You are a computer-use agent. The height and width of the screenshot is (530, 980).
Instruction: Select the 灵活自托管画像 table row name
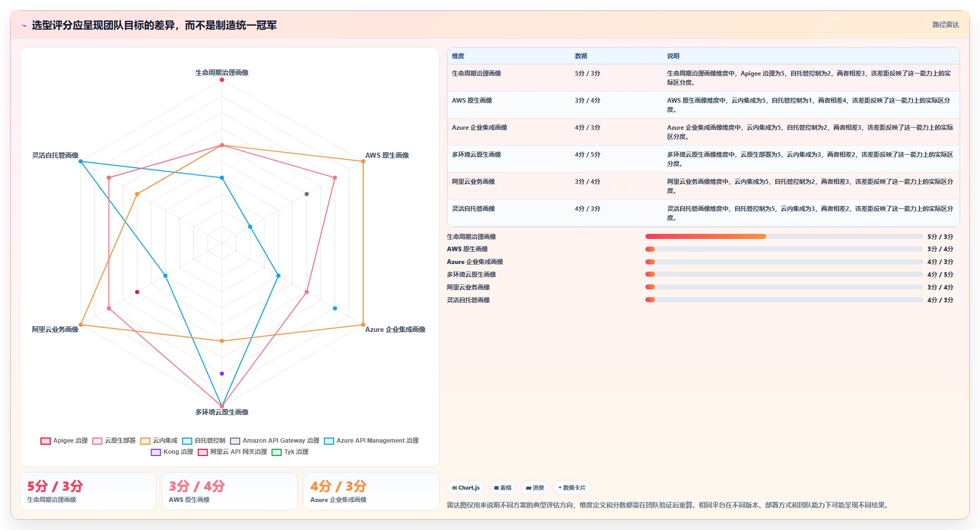pos(473,209)
